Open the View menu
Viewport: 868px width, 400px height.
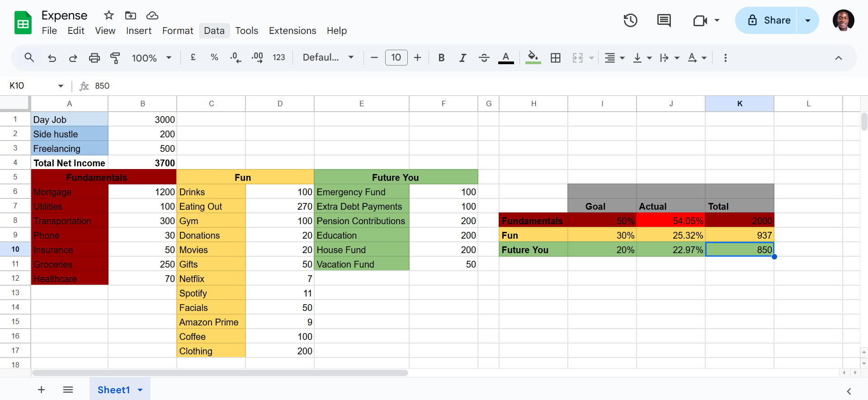(105, 31)
